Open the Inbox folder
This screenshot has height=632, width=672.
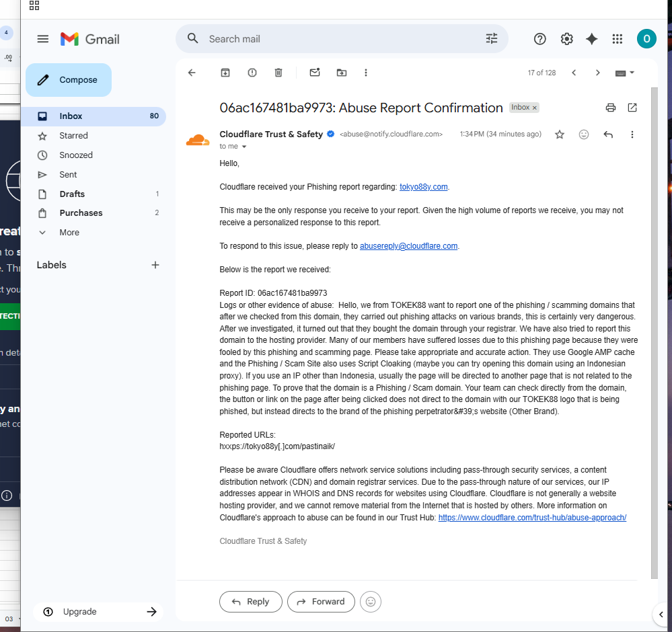(94, 116)
